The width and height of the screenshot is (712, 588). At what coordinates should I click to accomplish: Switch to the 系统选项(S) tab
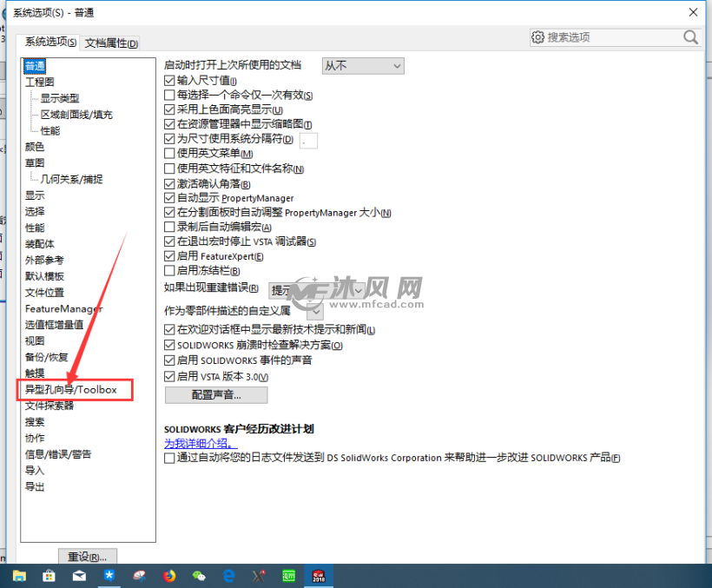50,43
